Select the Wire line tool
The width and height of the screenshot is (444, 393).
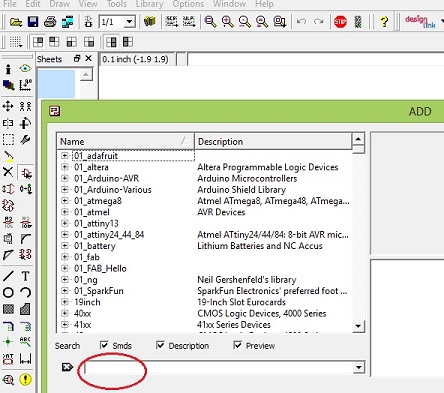click(8, 276)
